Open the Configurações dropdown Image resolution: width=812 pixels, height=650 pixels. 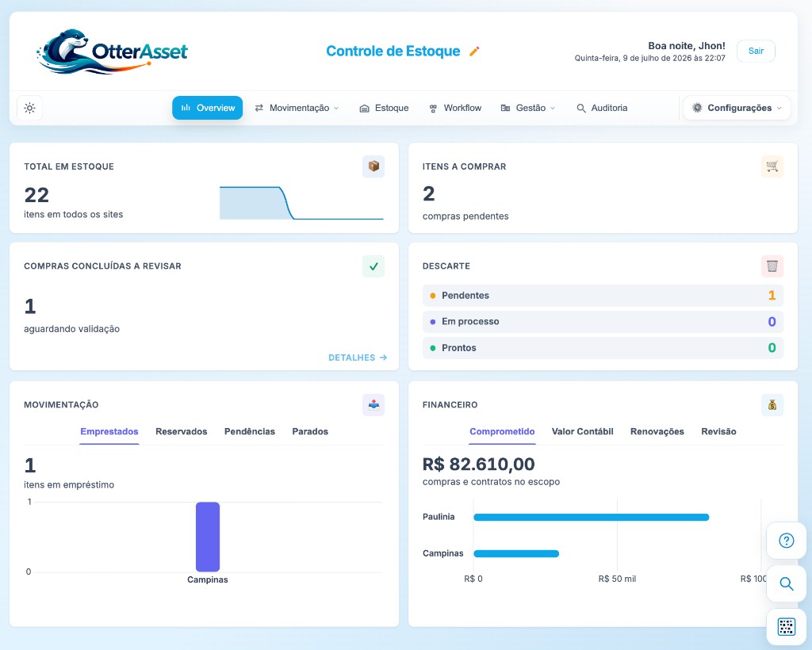coord(737,108)
